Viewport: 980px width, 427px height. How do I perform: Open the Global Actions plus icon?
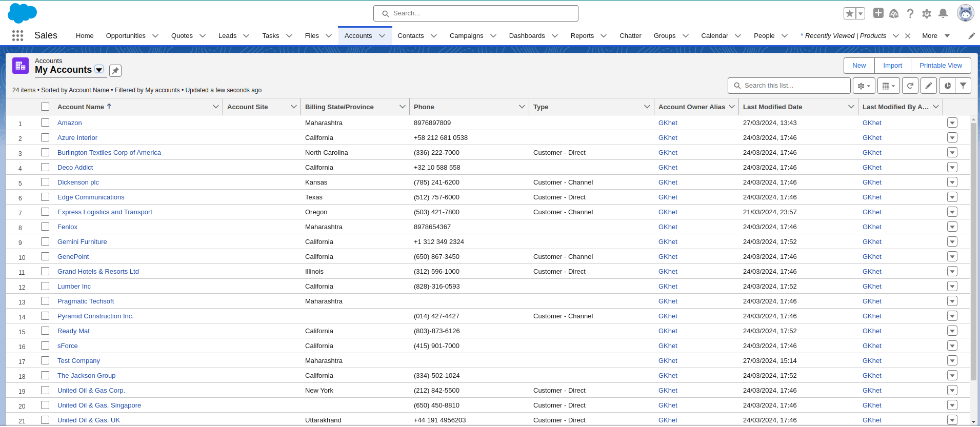[878, 13]
